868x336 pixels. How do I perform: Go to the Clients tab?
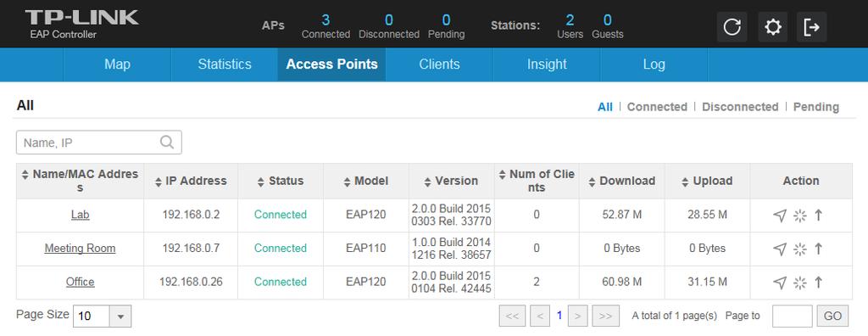pos(439,64)
